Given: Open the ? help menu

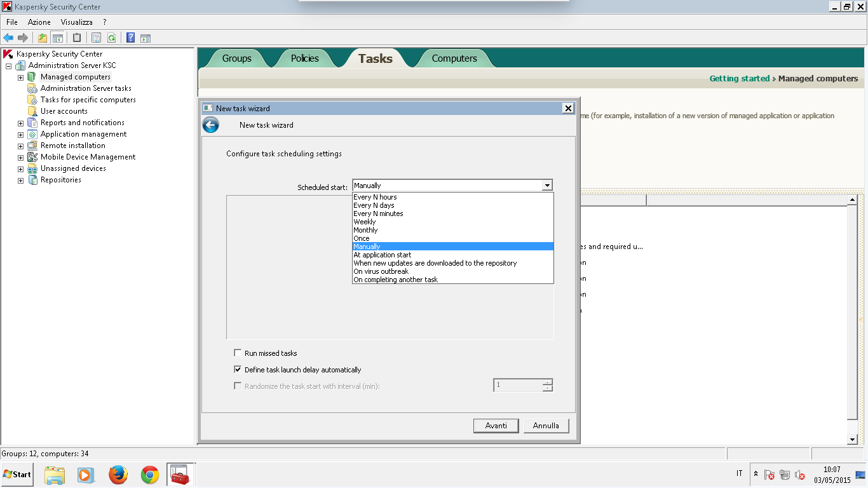Looking at the screenshot, I should click(x=105, y=22).
